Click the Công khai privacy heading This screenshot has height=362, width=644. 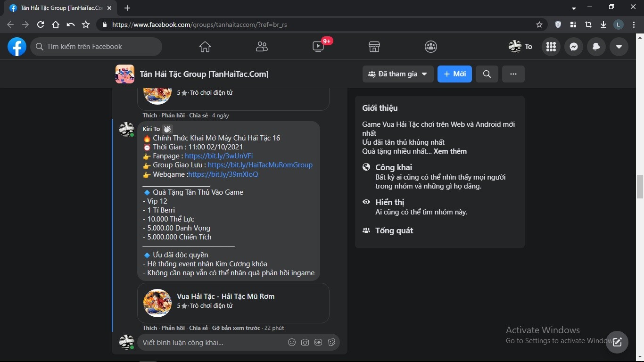pyautogui.click(x=394, y=167)
